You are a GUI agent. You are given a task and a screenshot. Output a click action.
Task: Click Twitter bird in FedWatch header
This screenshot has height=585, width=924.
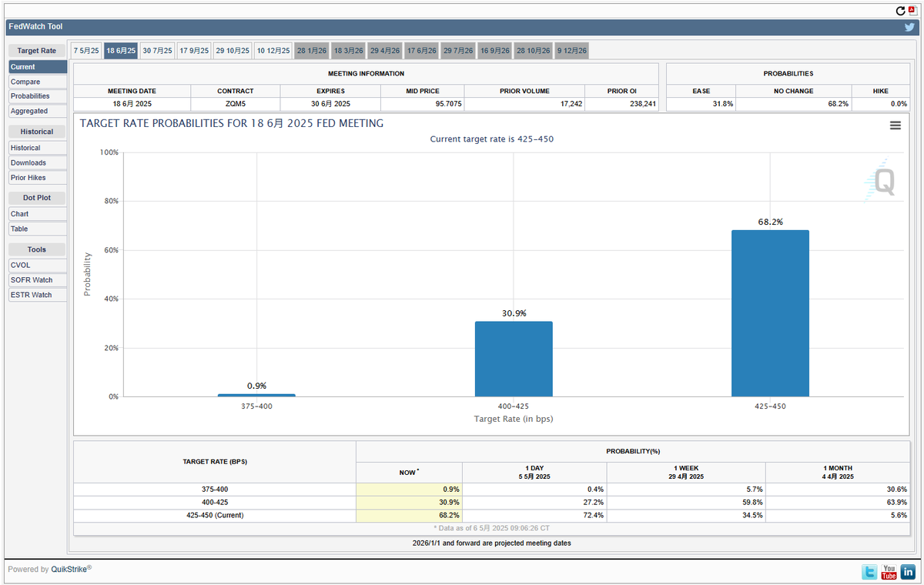pos(909,27)
